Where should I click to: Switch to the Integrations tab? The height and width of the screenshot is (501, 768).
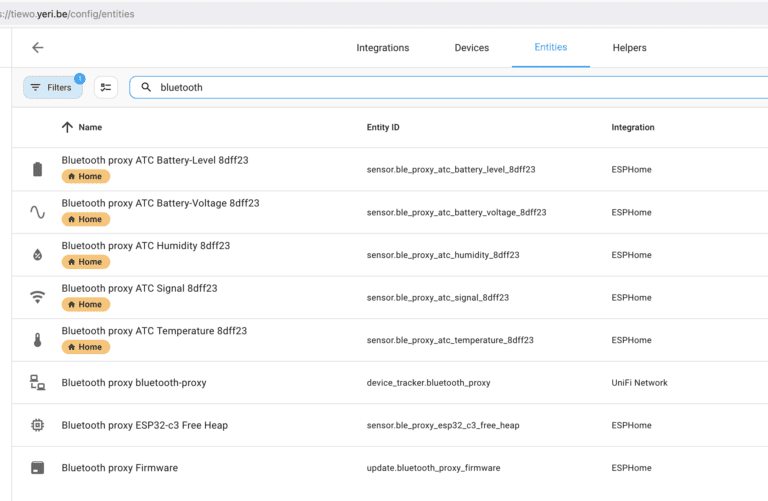[x=382, y=48]
